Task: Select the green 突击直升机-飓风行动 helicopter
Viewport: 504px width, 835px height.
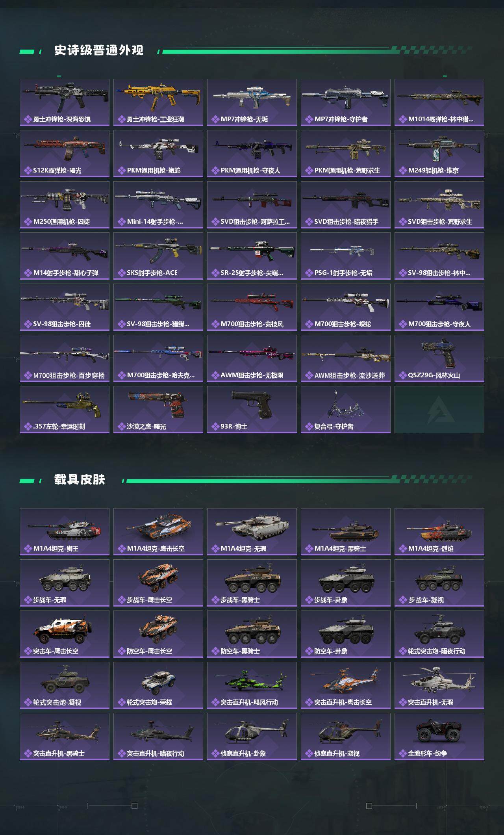Action: [252, 685]
